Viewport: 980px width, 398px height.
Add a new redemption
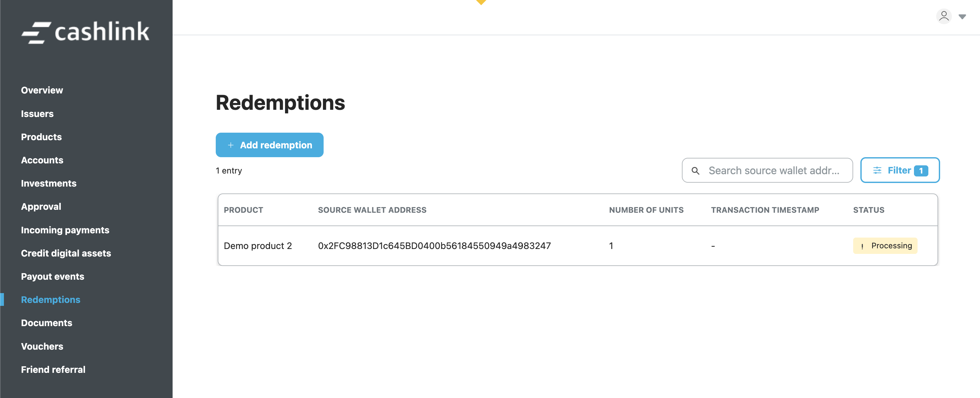click(x=269, y=145)
